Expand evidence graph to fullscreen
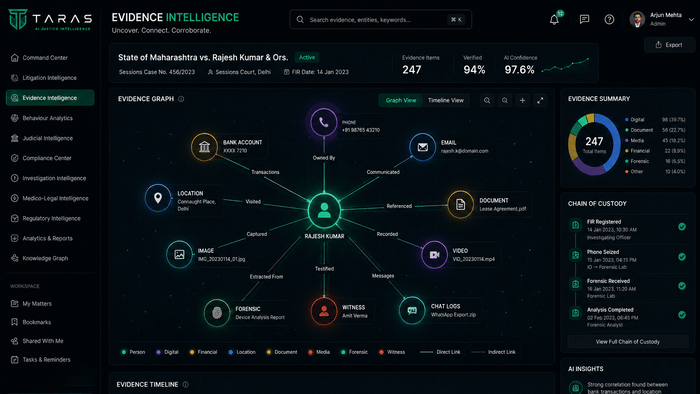700x394 pixels. tap(540, 100)
